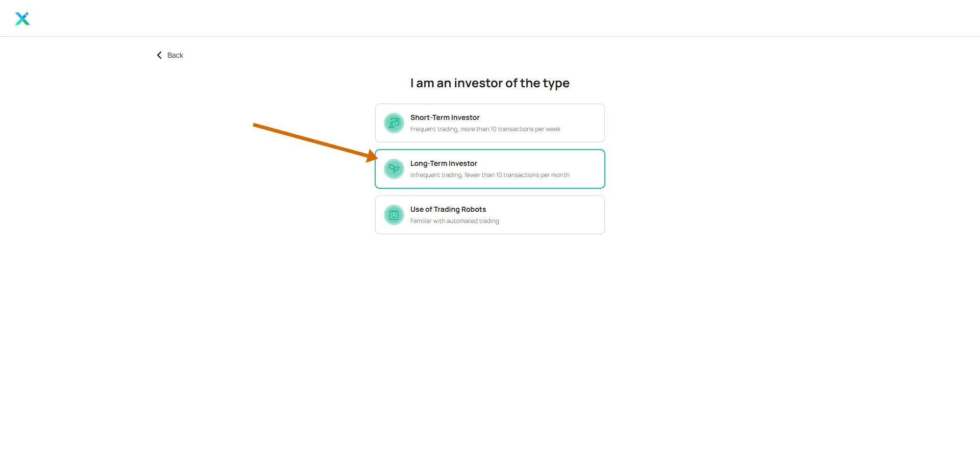Click empty right side of Long-Term Investor card

pyautogui.click(x=587, y=169)
